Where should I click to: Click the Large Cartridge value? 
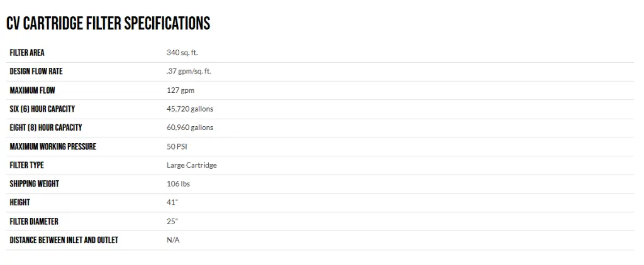point(192,165)
